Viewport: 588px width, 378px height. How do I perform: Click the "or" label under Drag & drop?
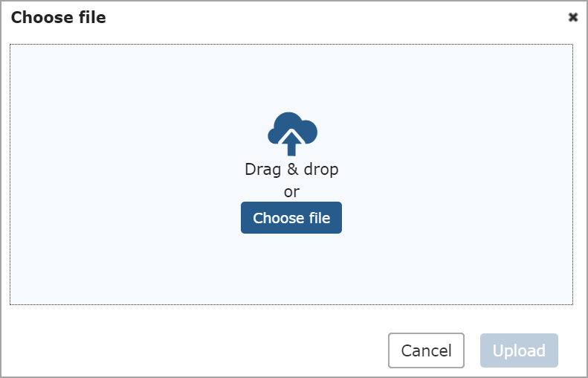(291, 192)
